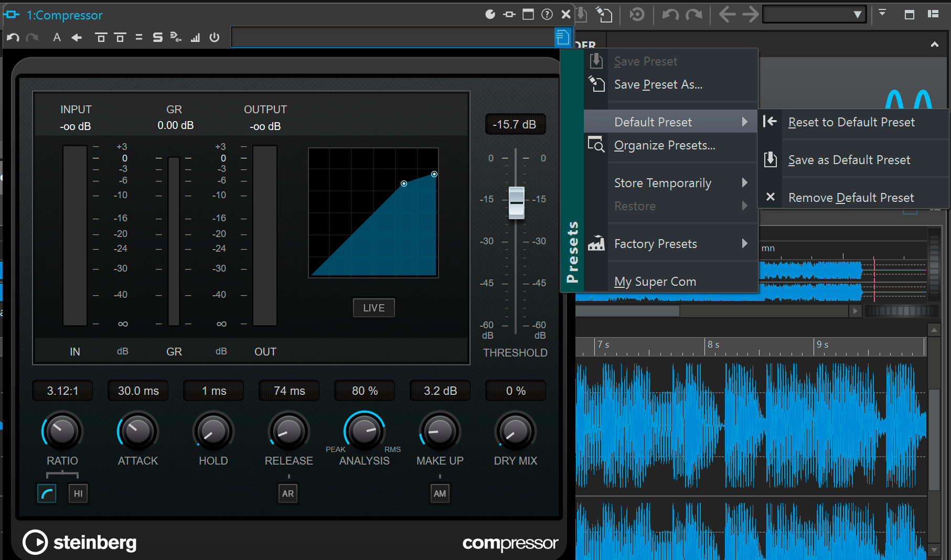Click the 3.12:1 ratio value field
Image resolution: width=951 pixels, height=560 pixels.
click(62, 390)
